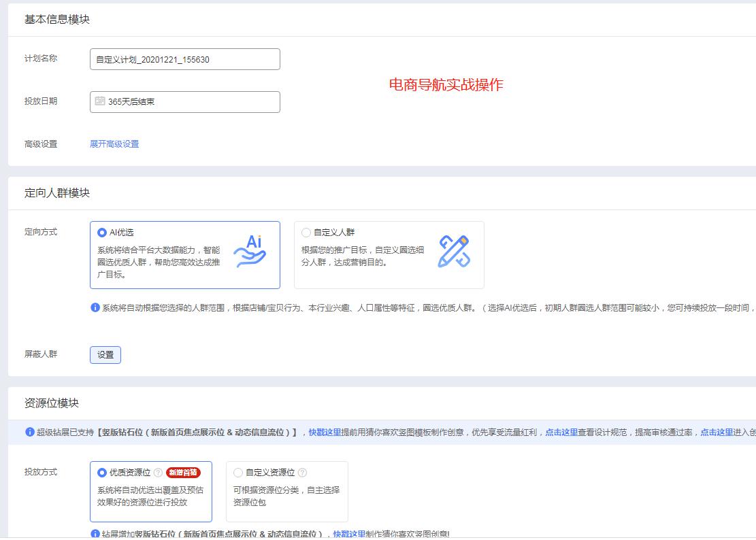Select the 自定义资源位 radio option
The width and height of the screenshot is (756, 540).
pos(238,473)
